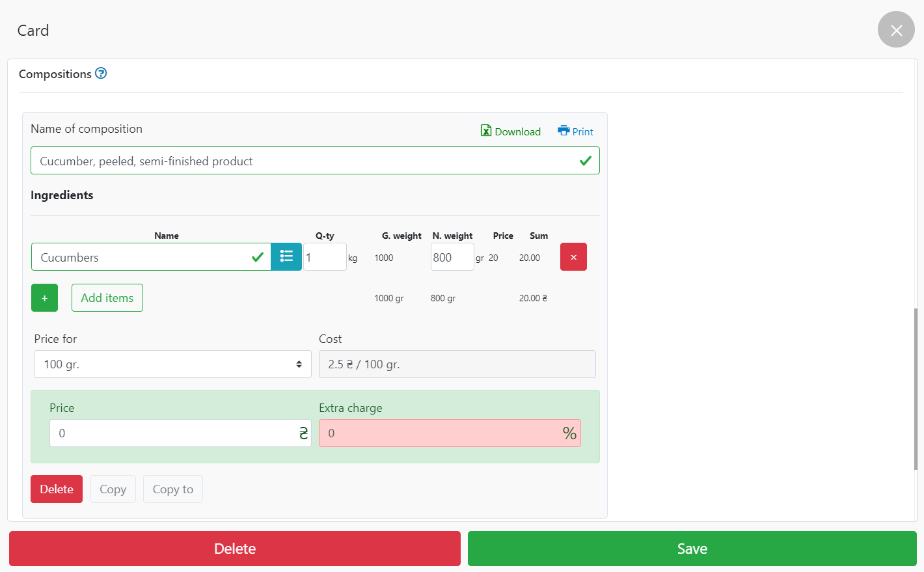Click the N. weight field showing 800
Image resolution: width=924 pixels, height=572 pixels.
(452, 257)
